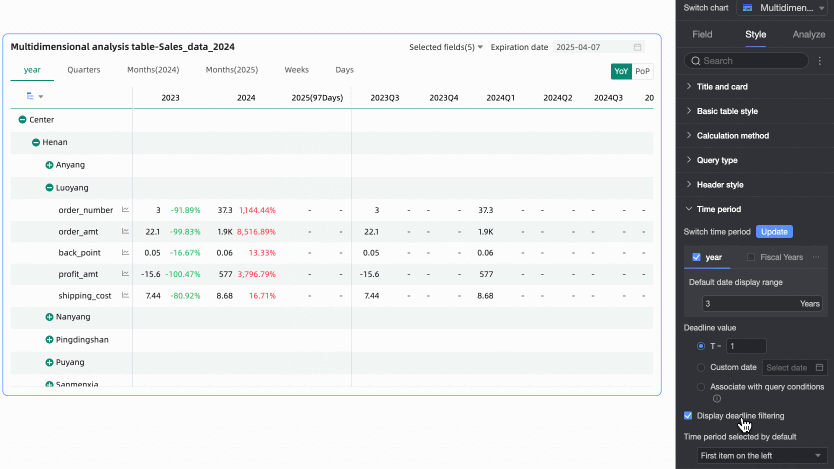The image size is (834, 469).
Task: Expand the Anyang row plus icon
Action: pos(49,164)
